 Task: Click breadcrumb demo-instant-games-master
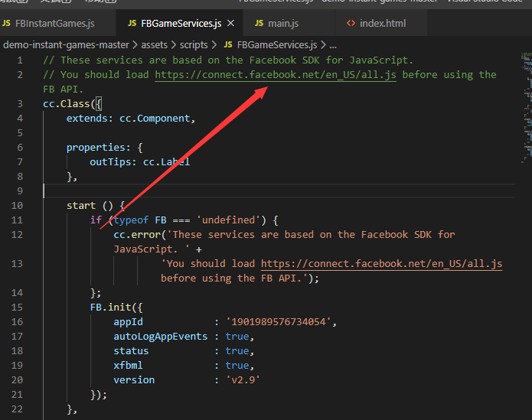click(66, 44)
